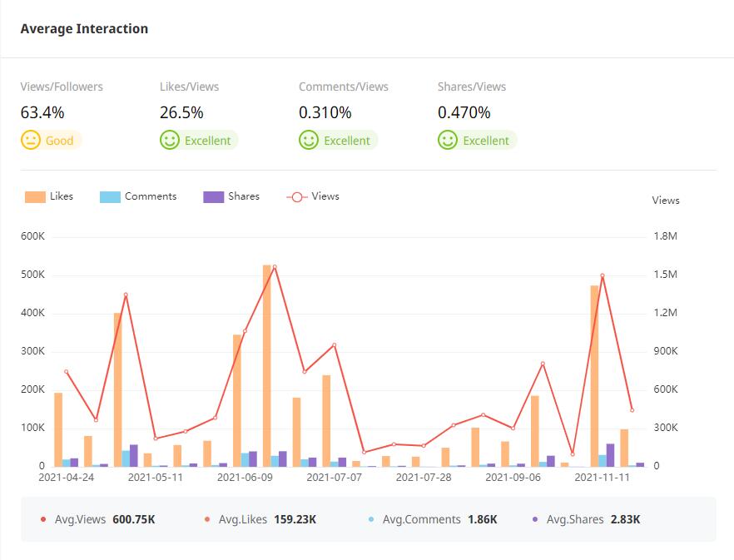Click the Excellent smiley under Comments/Views
Image resolution: width=734 pixels, height=560 pixels.
[309, 141]
